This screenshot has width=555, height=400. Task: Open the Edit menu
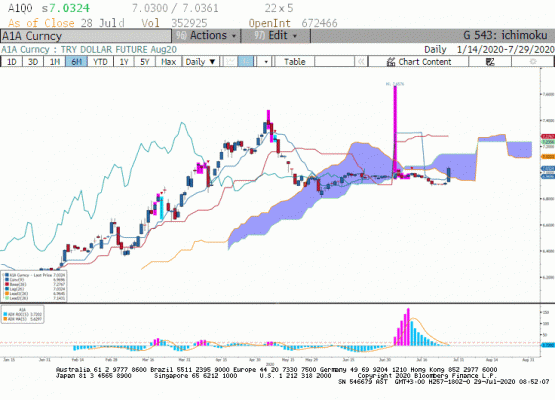(x=275, y=36)
